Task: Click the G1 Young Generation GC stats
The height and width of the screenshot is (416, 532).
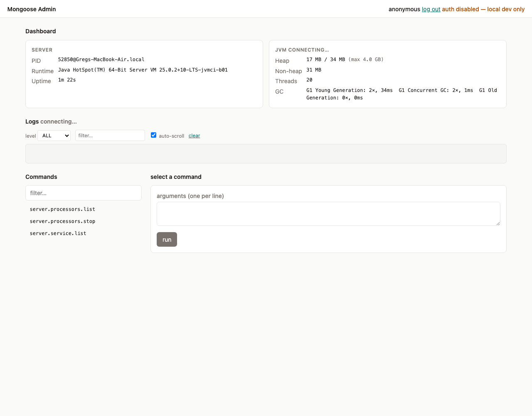Action: coord(350,90)
